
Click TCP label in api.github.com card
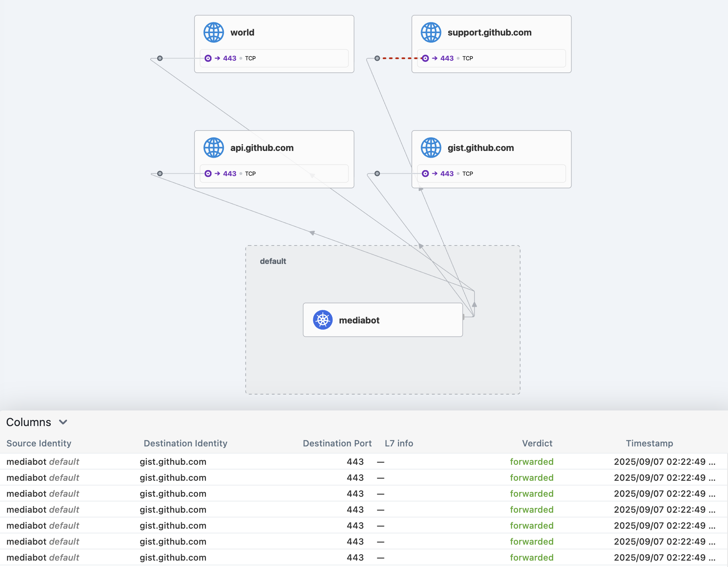coord(250,174)
